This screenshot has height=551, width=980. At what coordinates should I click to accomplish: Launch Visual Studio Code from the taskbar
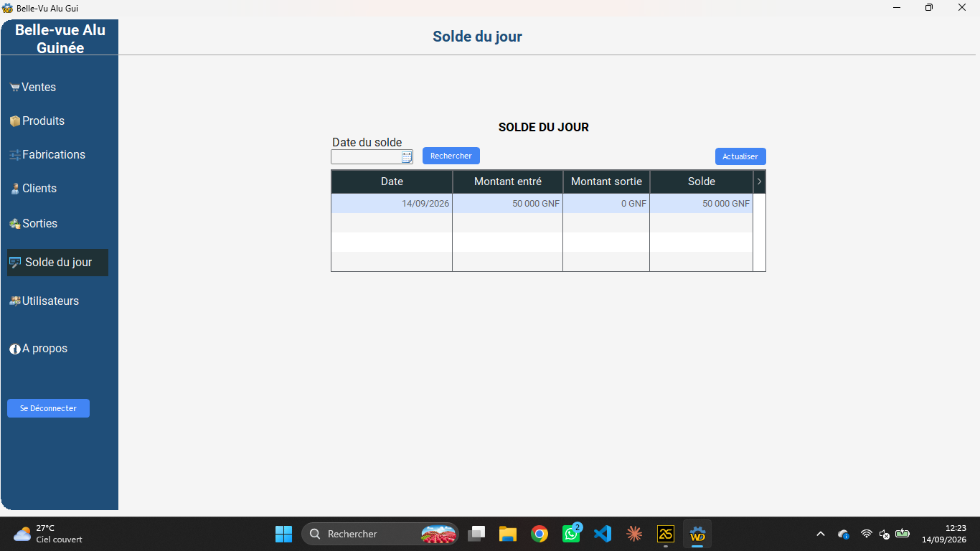pos(603,534)
